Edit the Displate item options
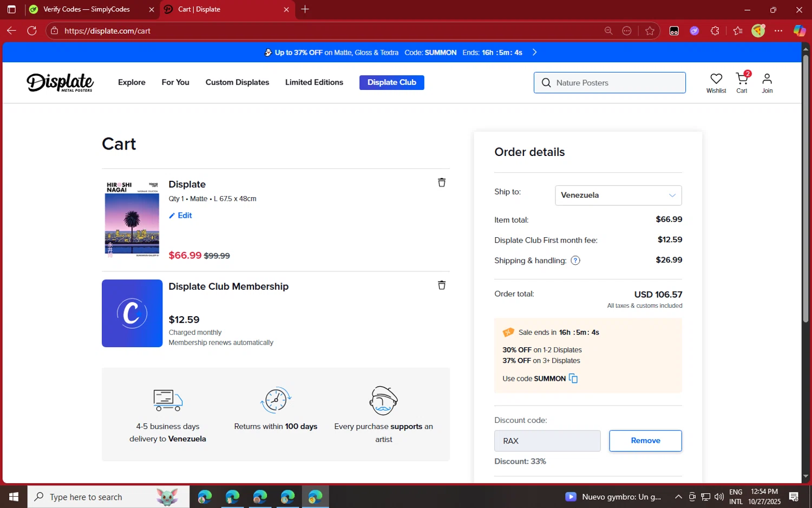812x508 pixels. 181,216
